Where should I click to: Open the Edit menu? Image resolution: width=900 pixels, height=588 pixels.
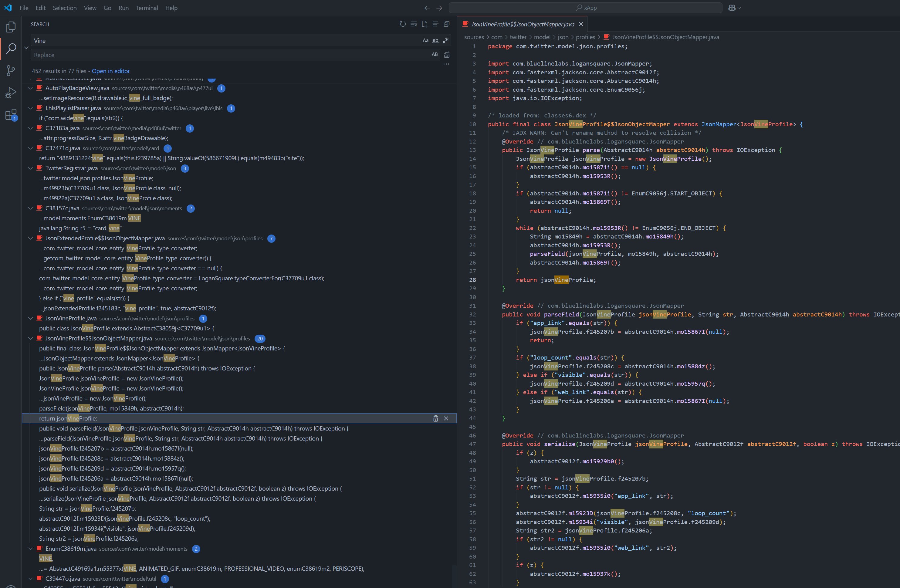click(40, 8)
